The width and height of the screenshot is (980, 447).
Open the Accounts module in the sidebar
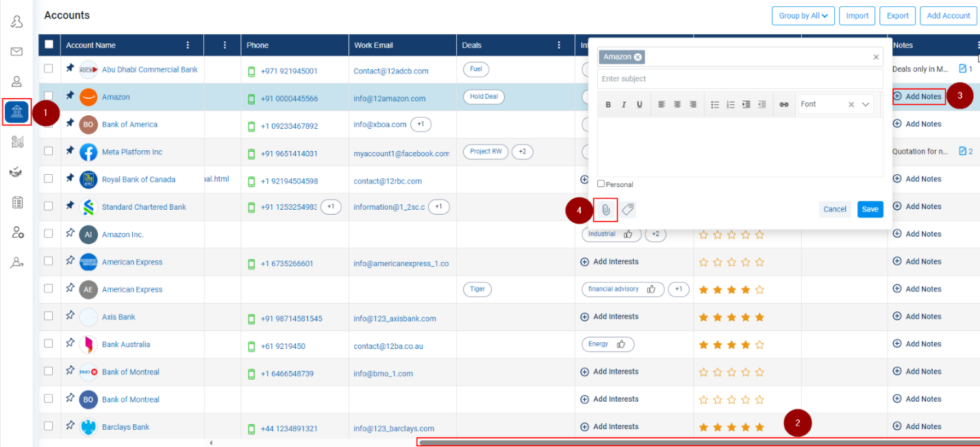click(16, 112)
